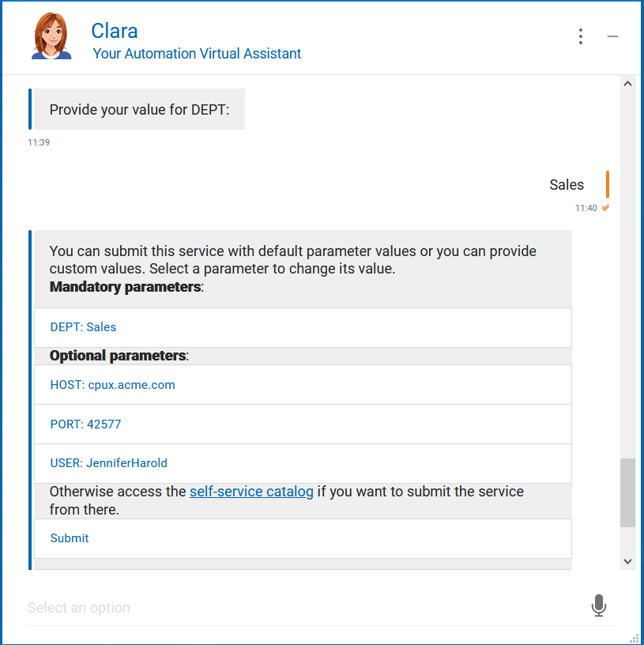Click the "Provide your value for DEPT" message
The height and width of the screenshot is (645, 644).
[x=139, y=110]
